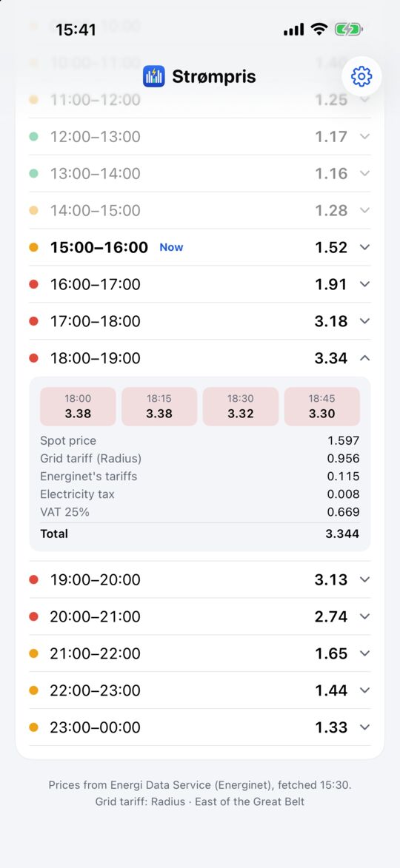Expand the 17:00–18:00 row chevron
The image size is (400, 868).
364,321
